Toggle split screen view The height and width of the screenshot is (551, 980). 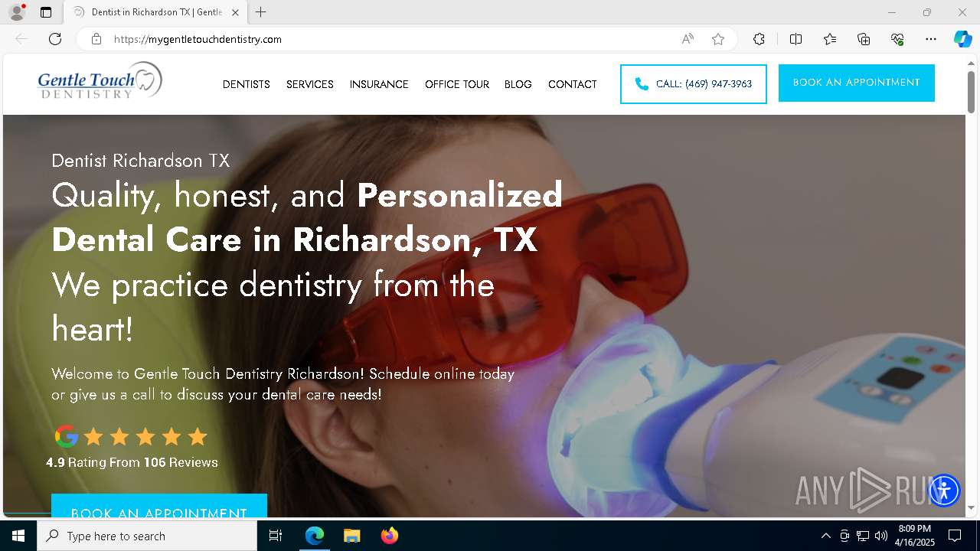click(795, 39)
